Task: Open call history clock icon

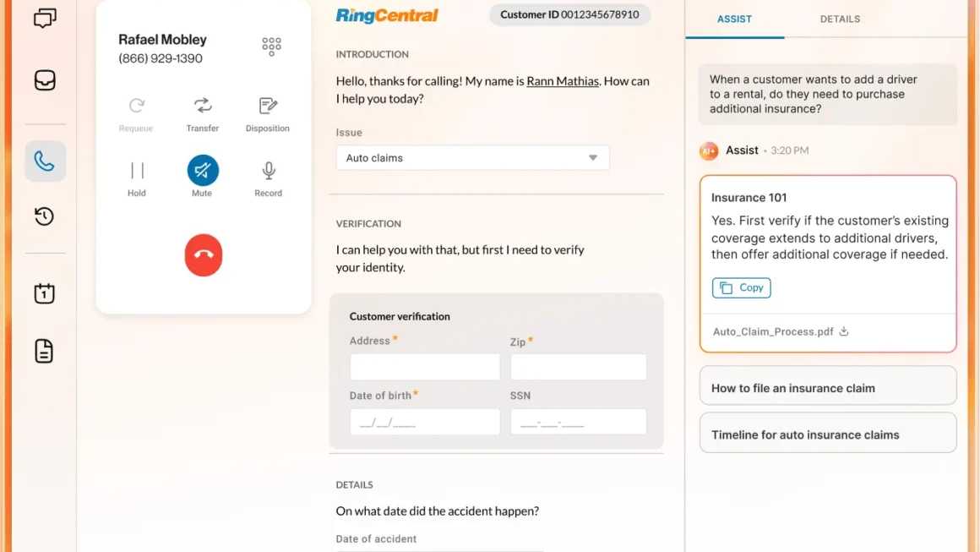Action: (x=45, y=216)
